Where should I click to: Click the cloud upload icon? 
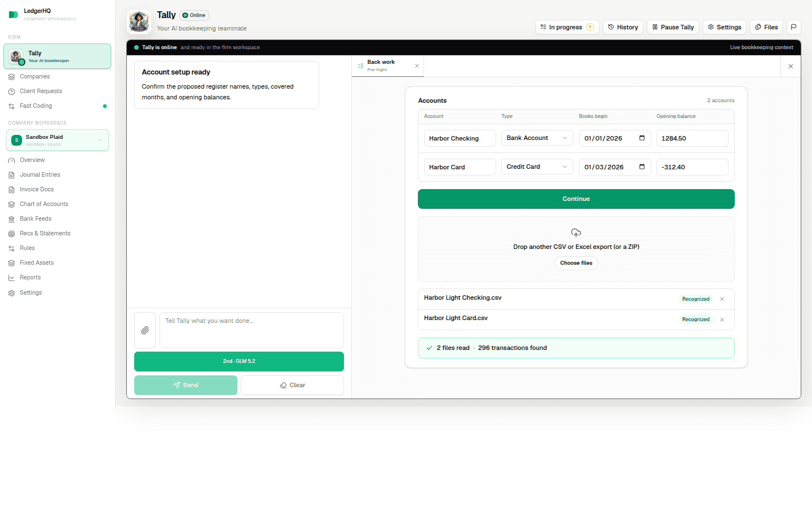(x=576, y=233)
